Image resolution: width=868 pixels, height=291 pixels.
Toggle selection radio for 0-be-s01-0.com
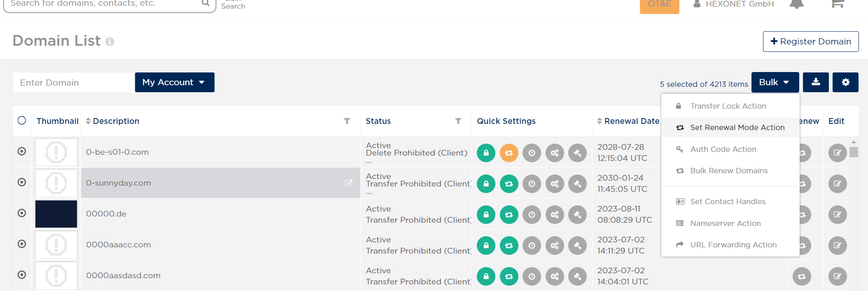pyautogui.click(x=22, y=151)
